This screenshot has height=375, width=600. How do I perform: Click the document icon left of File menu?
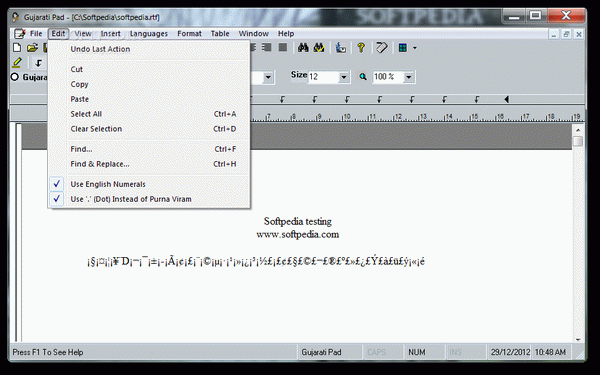click(20, 34)
